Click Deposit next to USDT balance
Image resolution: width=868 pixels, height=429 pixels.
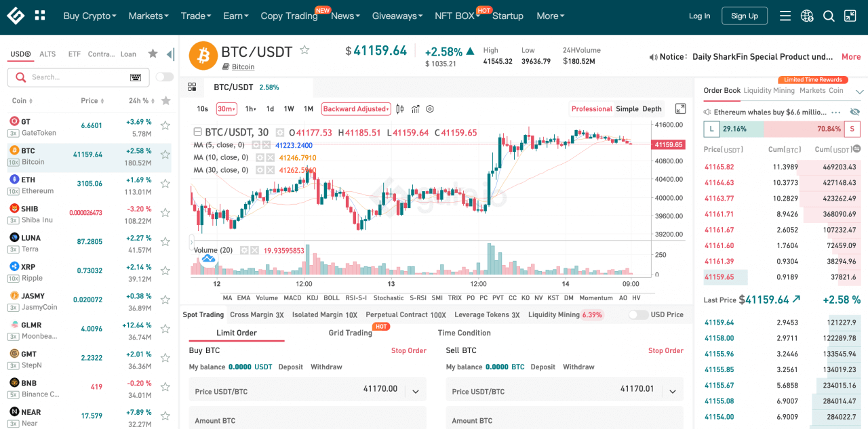tap(290, 367)
